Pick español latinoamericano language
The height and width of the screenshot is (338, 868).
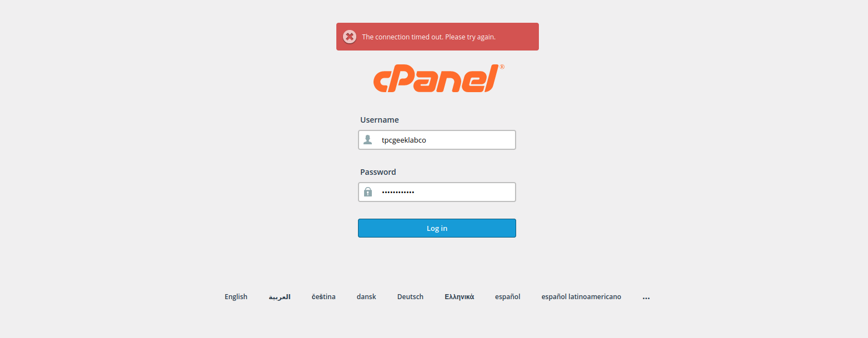[x=581, y=297]
